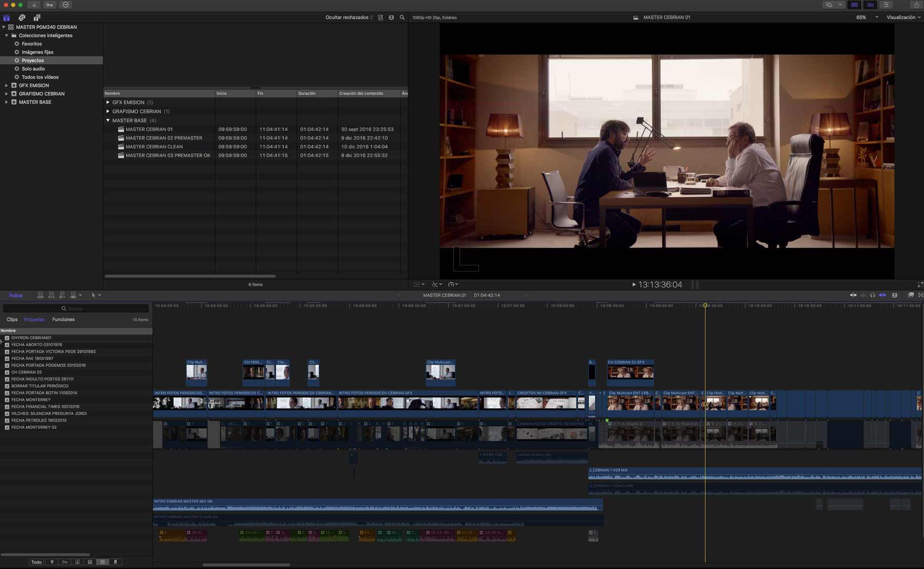Click the search magnifier in the browser
Image resolution: width=924 pixels, height=569 pixels.
(x=402, y=17)
